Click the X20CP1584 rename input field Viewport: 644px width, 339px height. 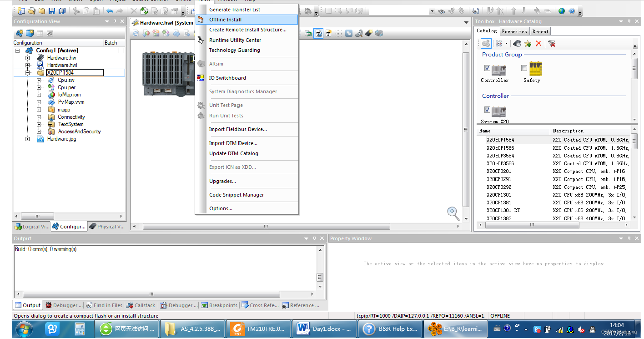tap(75, 72)
